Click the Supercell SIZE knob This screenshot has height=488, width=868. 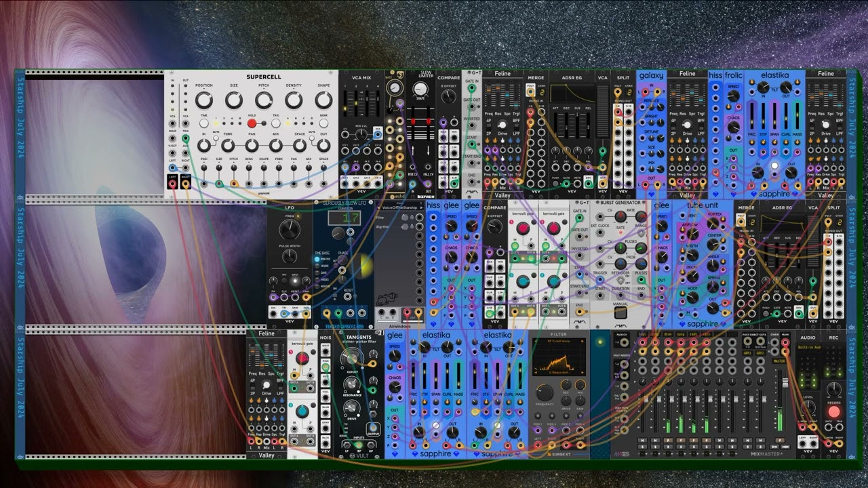pyautogui.click(x=234, y=100)
